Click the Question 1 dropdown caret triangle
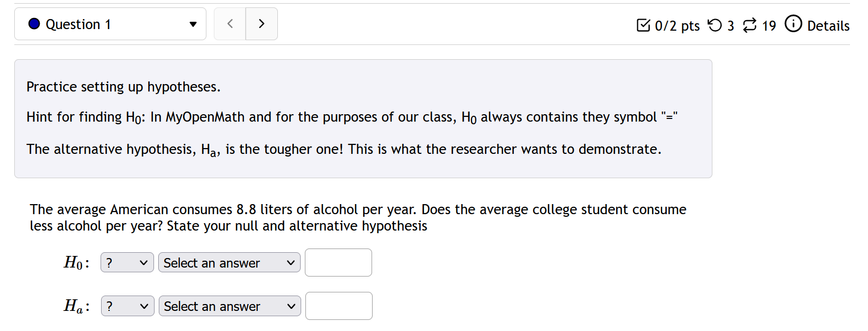Viewport: 868px width, 331px height. point(194,24)
